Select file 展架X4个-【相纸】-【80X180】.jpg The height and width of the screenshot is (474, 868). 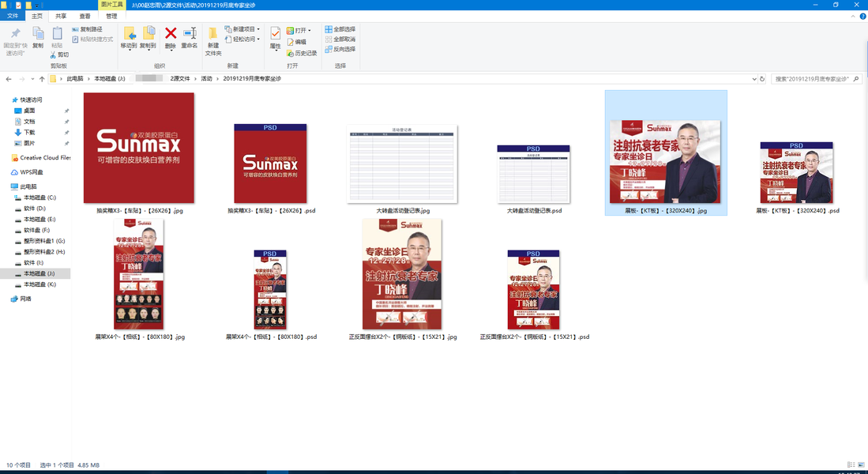coord(139,279)
